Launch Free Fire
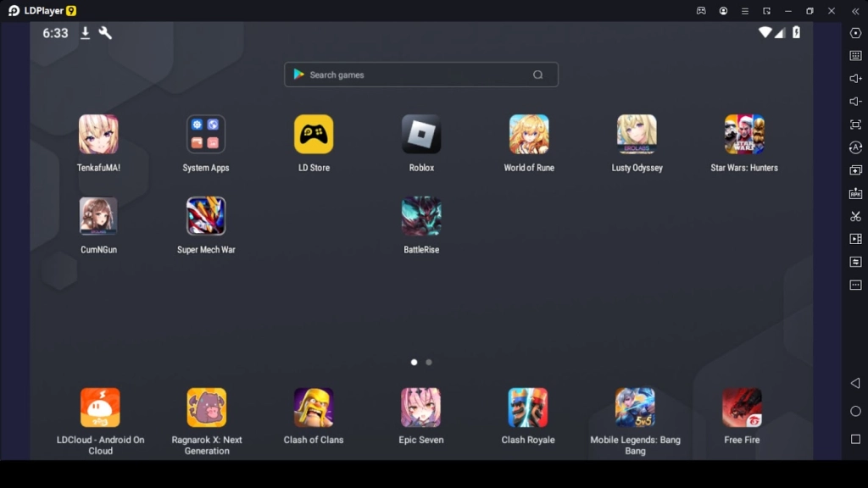 tap(743, 408)
